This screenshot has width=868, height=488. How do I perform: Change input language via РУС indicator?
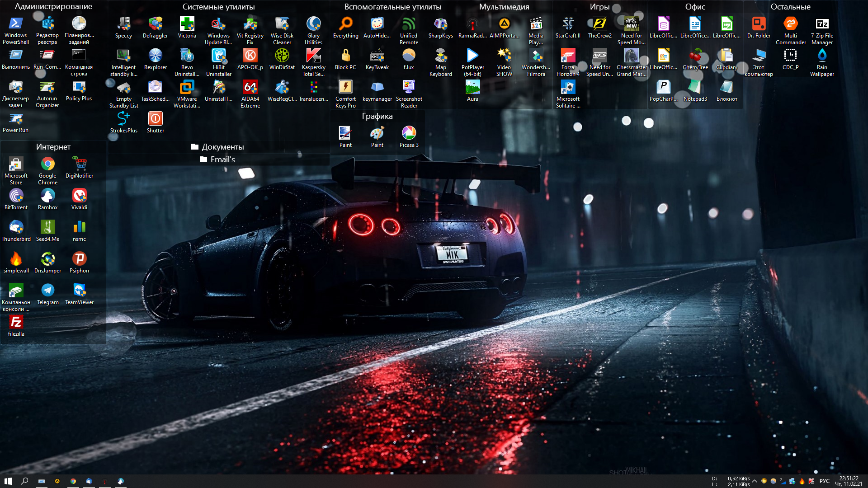(825, 481)
